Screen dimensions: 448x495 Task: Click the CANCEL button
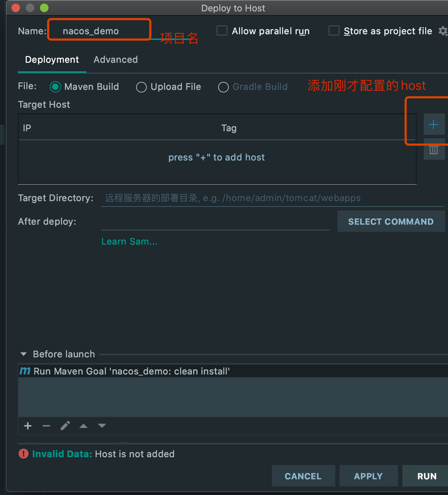[303, 476]
